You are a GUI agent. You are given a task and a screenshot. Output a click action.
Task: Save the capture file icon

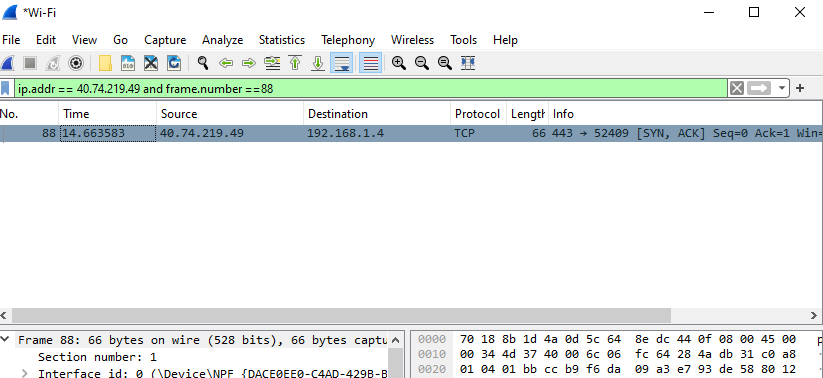click(x=128, y=64)
